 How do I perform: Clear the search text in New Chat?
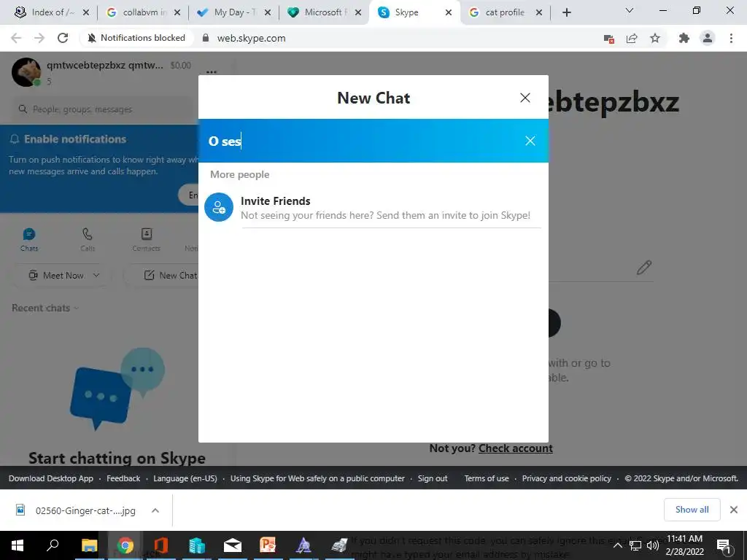[530, 141]
